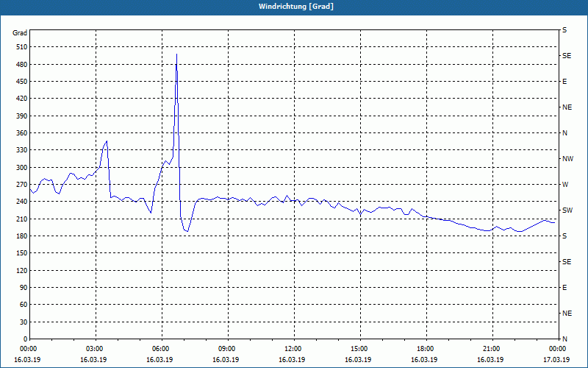
Task: Select the 210 degree tick label
Action: click(x=22, y=219)
